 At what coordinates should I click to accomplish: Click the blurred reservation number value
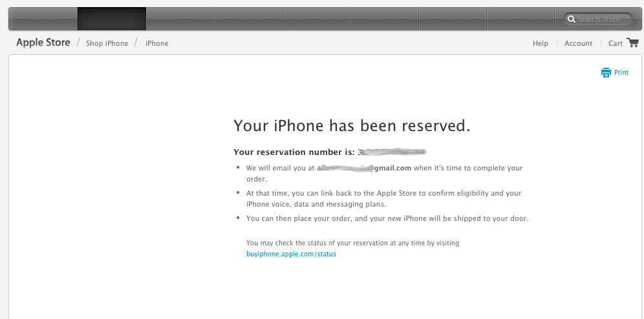[x=391, y=152]
